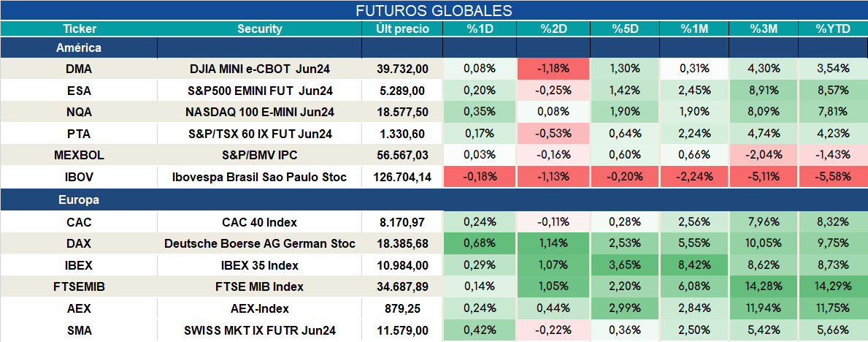Select the FTSEMIB ticker cell
The image size is (868, 342).
click(x=79, y=287)
